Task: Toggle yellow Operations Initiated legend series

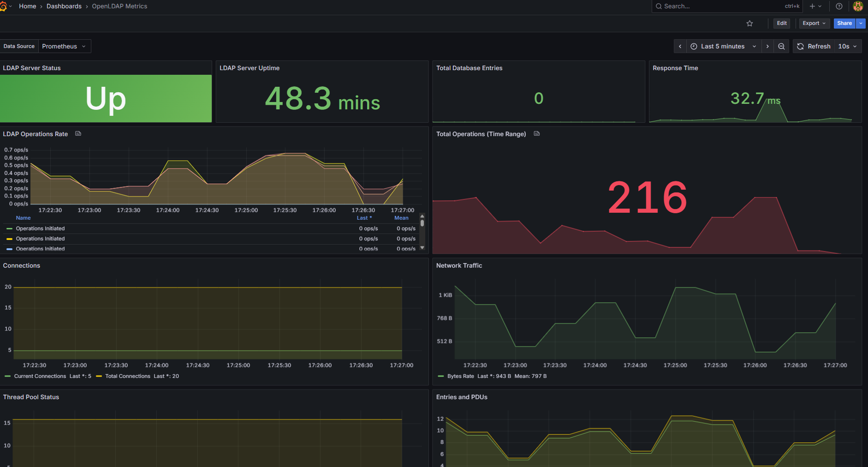Action: tap(41, 239)
